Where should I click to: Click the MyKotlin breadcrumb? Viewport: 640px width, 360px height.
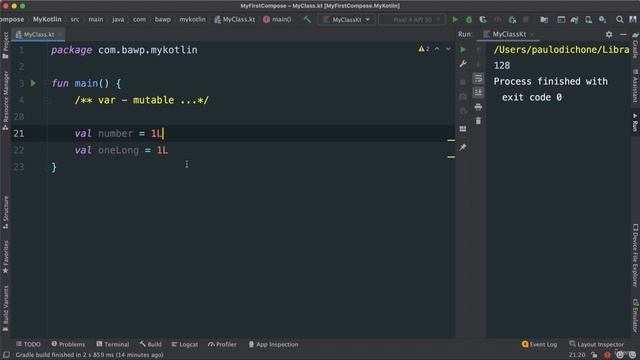click(x=47, y=19)
